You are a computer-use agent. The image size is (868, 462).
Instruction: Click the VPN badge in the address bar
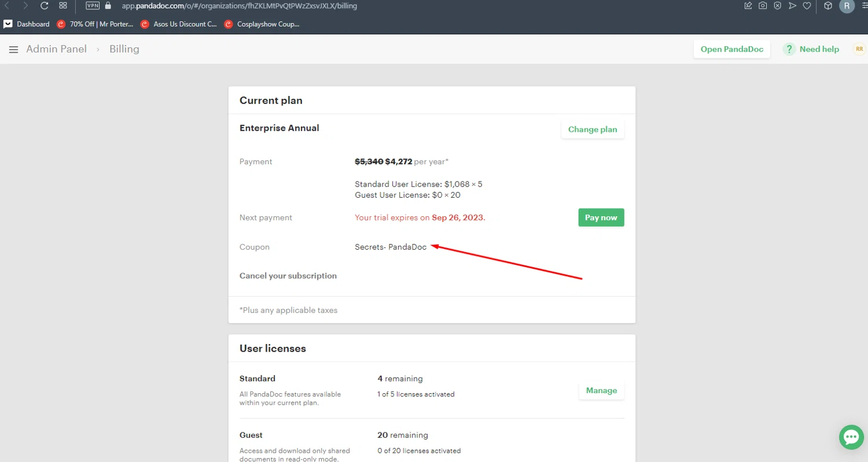pos(93,6)
